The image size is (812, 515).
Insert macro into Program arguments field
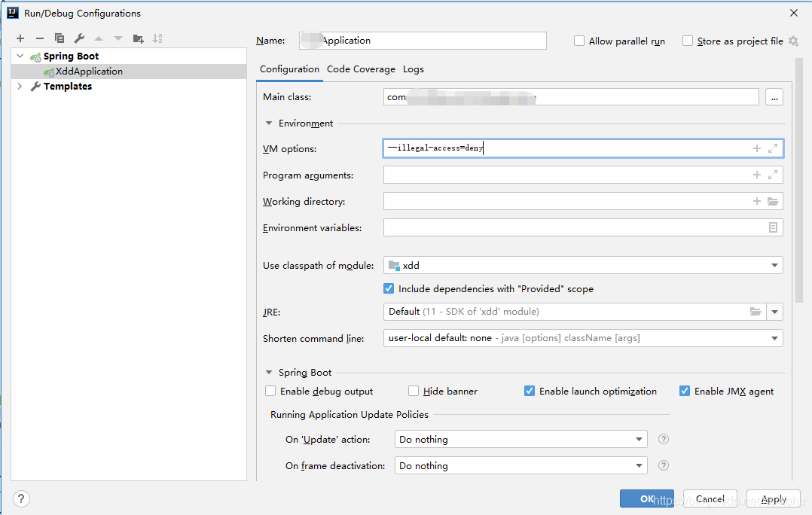[756, 175]
